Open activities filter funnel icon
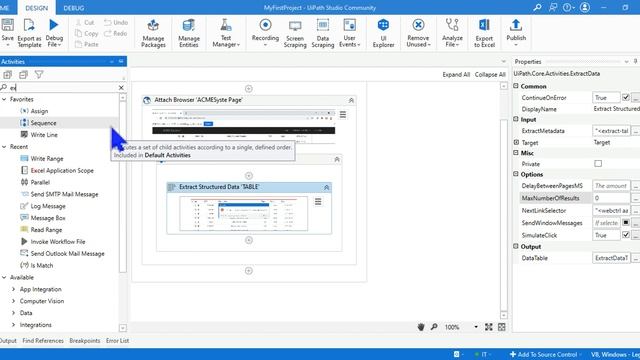Screen dimensions: 640x360 pyautogui.click(x=39, y=74)
